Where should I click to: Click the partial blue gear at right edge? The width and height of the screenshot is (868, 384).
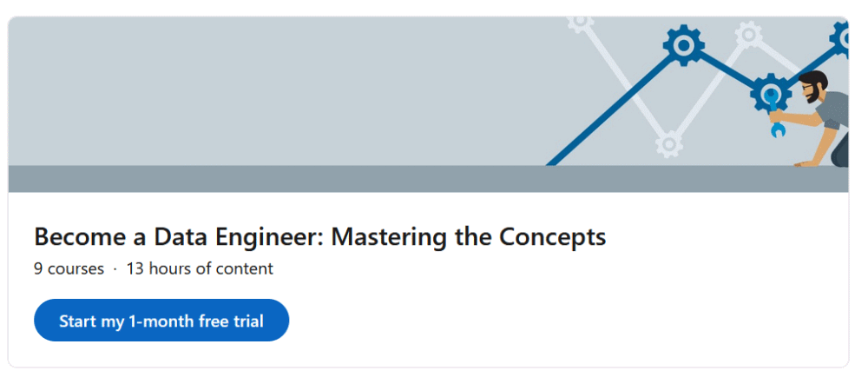842,36
